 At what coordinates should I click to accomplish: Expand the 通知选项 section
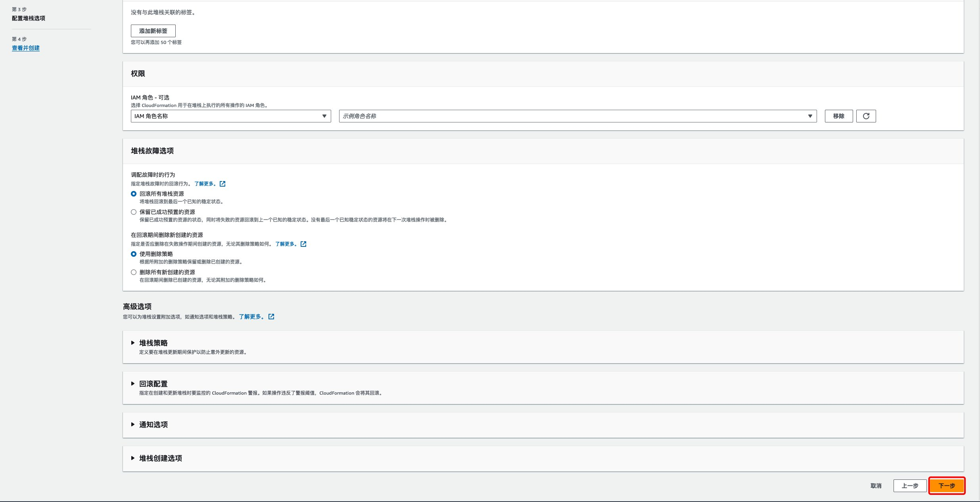click(x=153, y=425)
